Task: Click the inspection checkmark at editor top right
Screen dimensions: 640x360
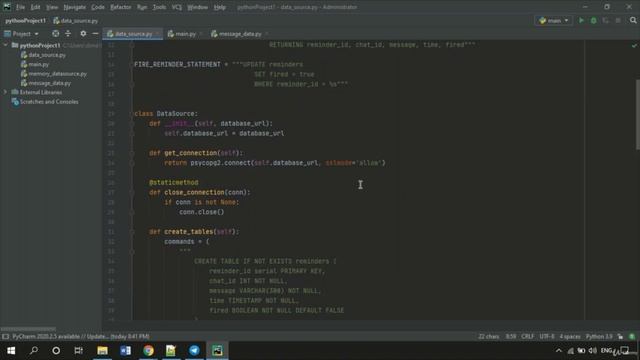Action: pos(634,45)
